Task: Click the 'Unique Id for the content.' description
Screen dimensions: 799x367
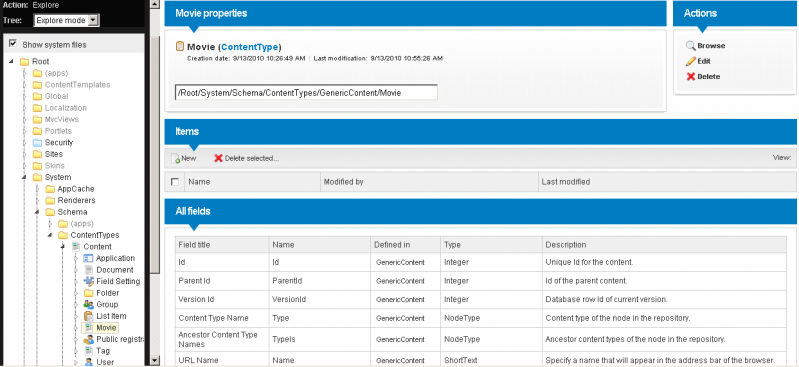Action: [589, 263]
